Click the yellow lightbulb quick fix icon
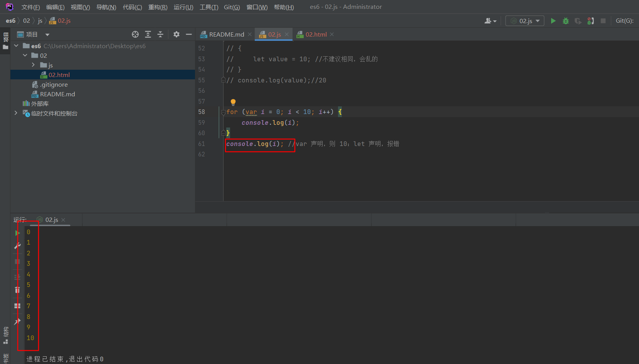This screenshot has width=639, height=364. 233,102
